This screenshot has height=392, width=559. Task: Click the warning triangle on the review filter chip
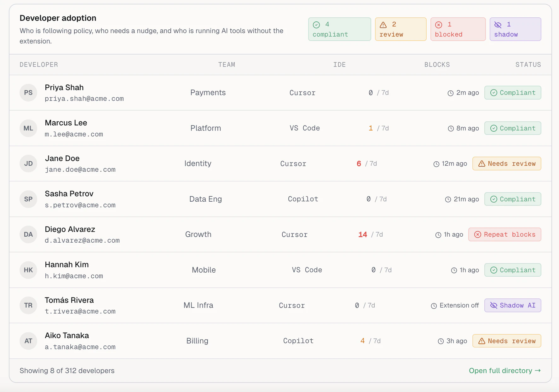coord(383,24)
